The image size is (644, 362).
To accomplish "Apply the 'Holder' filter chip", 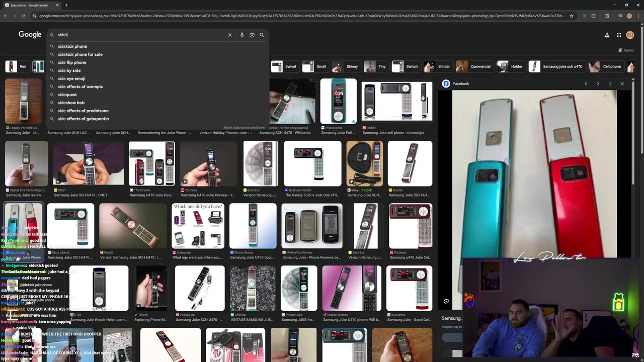I will (x=511, y=66).
